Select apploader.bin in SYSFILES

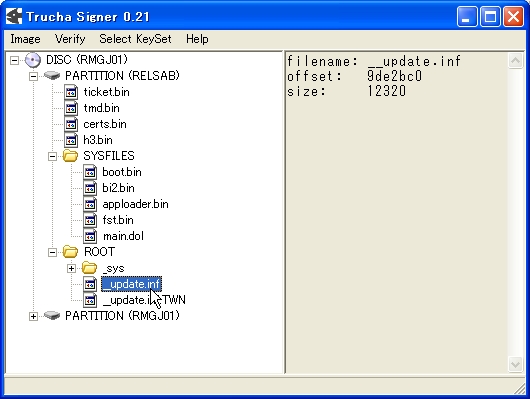point(135,204)
